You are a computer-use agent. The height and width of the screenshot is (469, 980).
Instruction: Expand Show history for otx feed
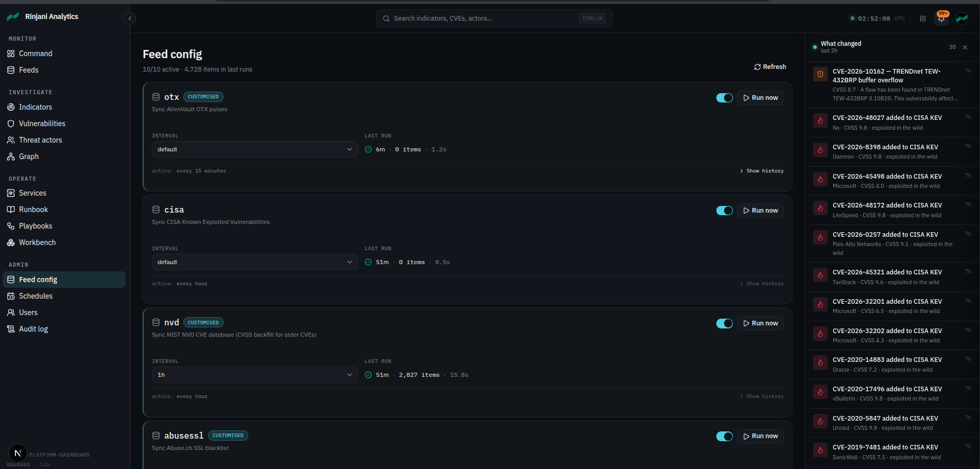pyautogui.click(x=762, y=171)
